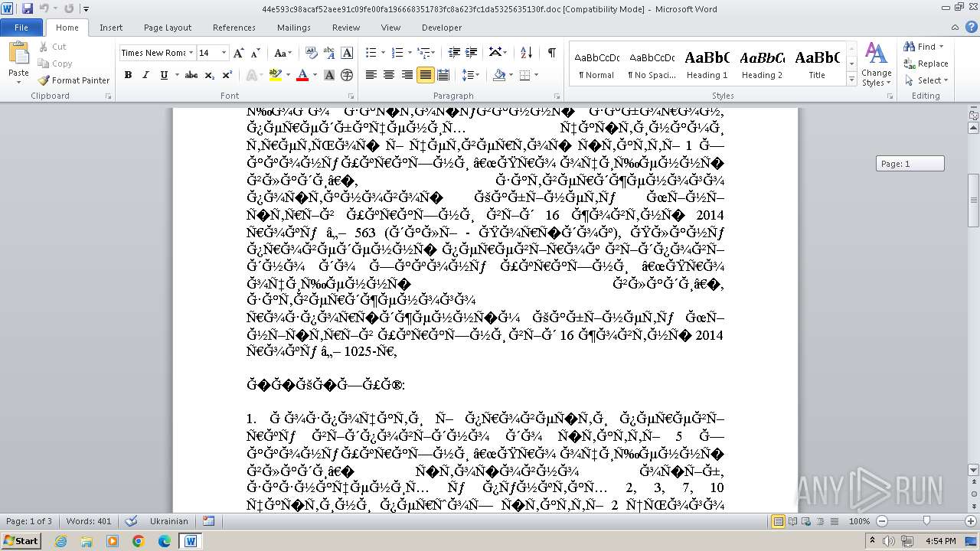Screen dimensions: 980x551
Task: Click the spelling check status icon
Action: click(x=131, y=521)
